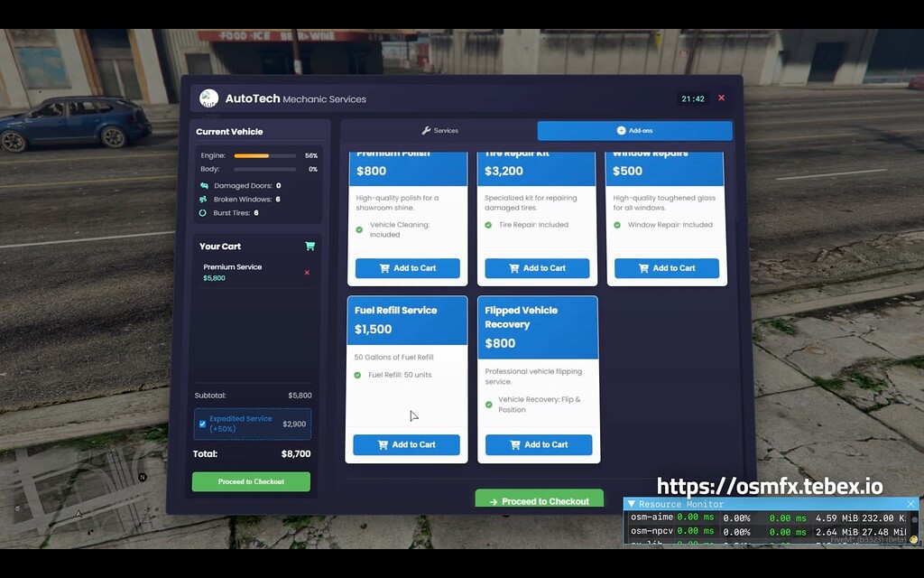Click the green check beside Vehicle Cleaning: Included
This screenshot has width=924, height=578.
point(358,229)
